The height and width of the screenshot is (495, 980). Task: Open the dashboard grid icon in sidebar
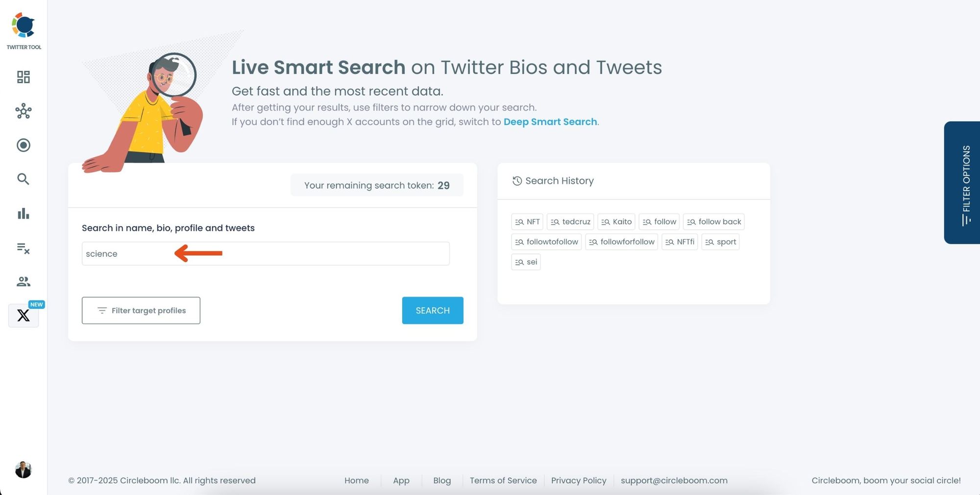pos(23,77)
